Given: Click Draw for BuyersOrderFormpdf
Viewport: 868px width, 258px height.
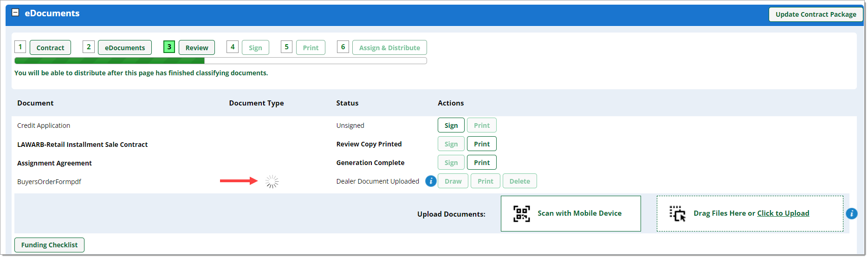Looking at the screenshot, I should coord(453,181).
